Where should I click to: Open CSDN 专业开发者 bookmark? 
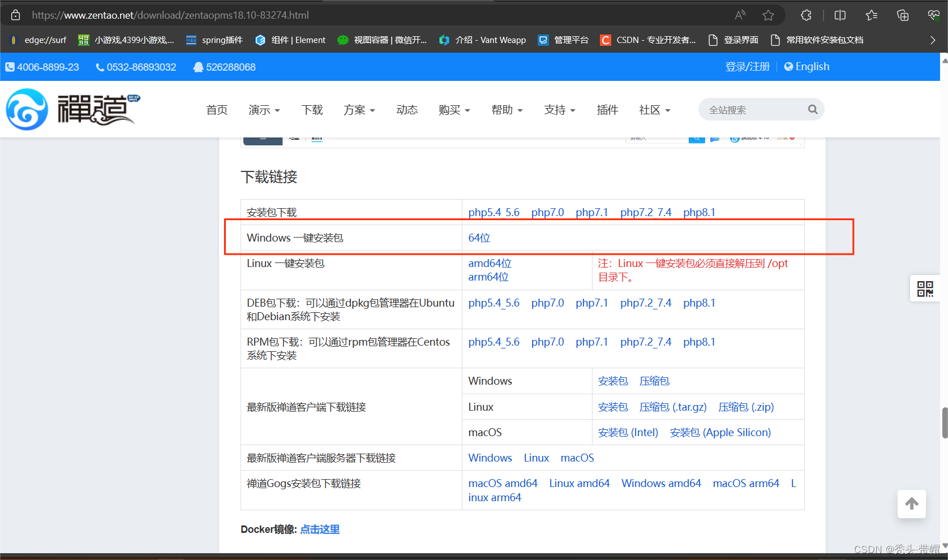click(x=648, y=40)
